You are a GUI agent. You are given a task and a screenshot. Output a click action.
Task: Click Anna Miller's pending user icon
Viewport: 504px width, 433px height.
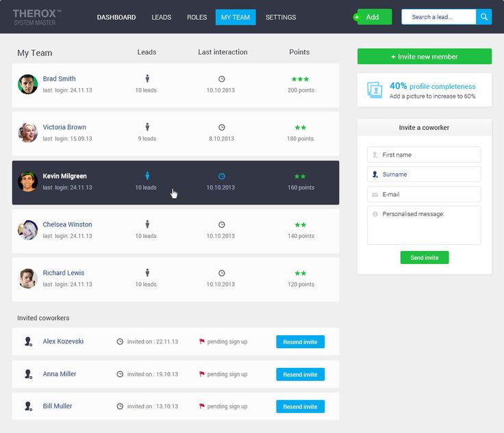[28, 374]
